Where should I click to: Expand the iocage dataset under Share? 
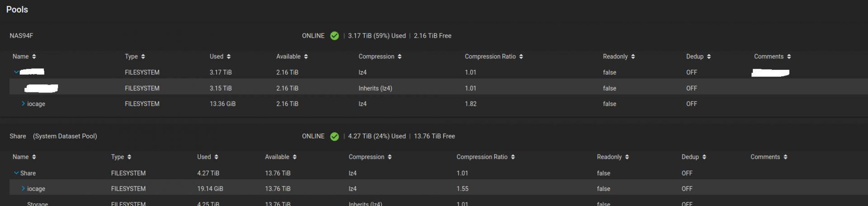[23, 188]
